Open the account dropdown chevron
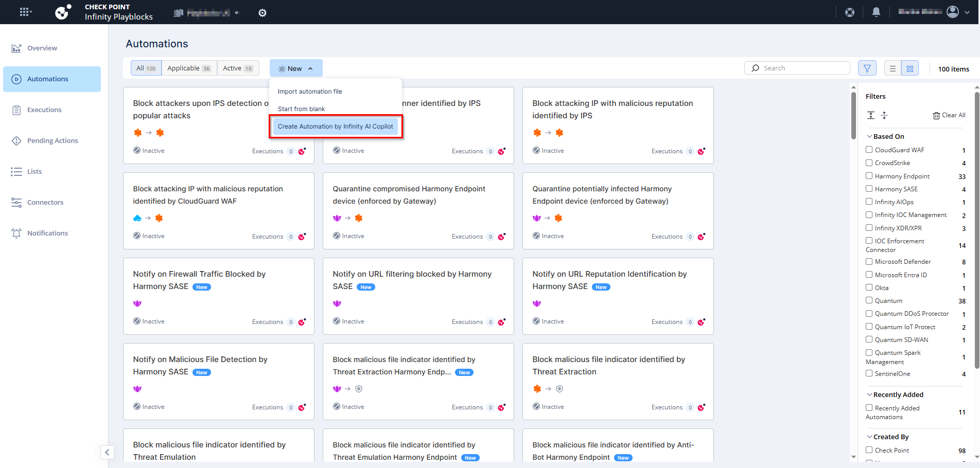980x468 pixels. (x=968, y=12)
